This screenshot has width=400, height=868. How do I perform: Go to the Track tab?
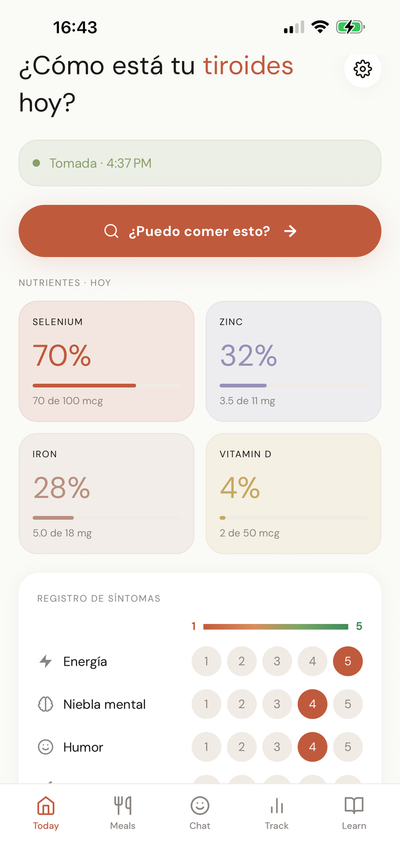click(x=277, y=813)
